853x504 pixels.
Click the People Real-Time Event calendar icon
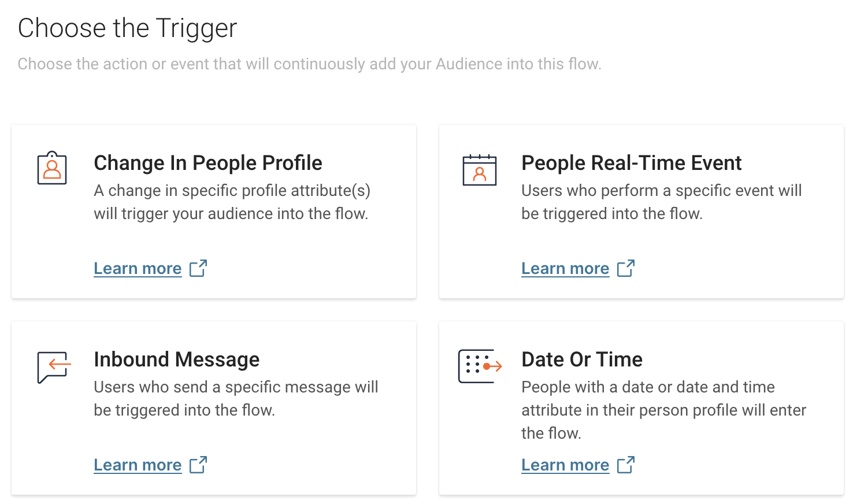click(480, 170)
